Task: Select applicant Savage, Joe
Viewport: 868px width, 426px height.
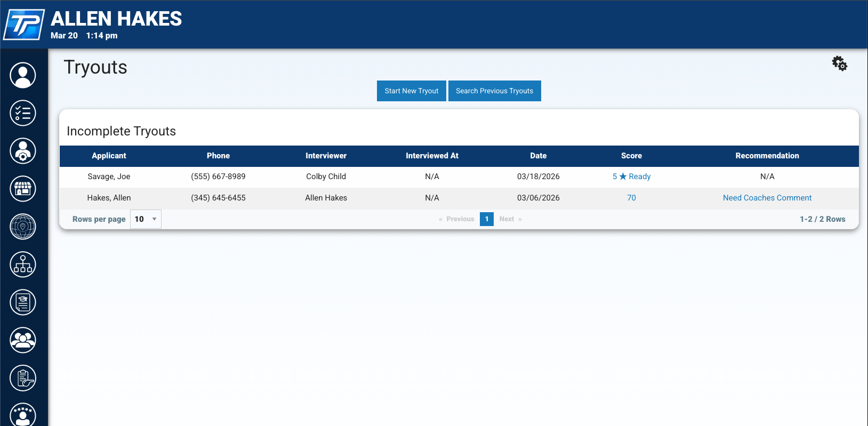Action: coord(109,176)
